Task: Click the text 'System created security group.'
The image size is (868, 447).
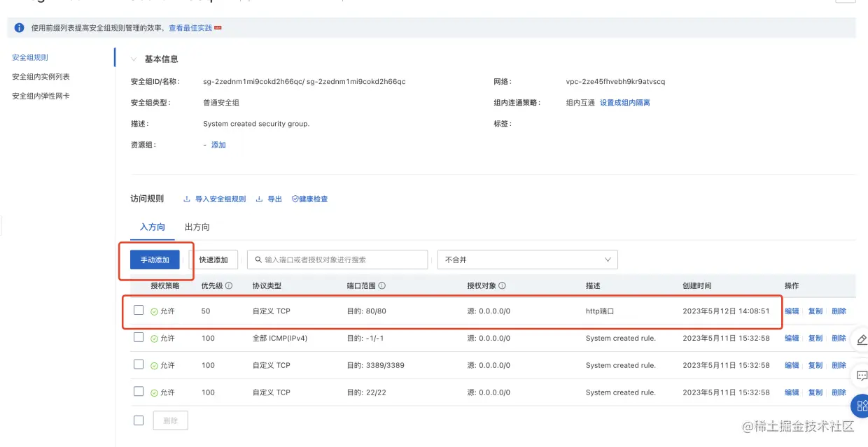Action: 256,124
